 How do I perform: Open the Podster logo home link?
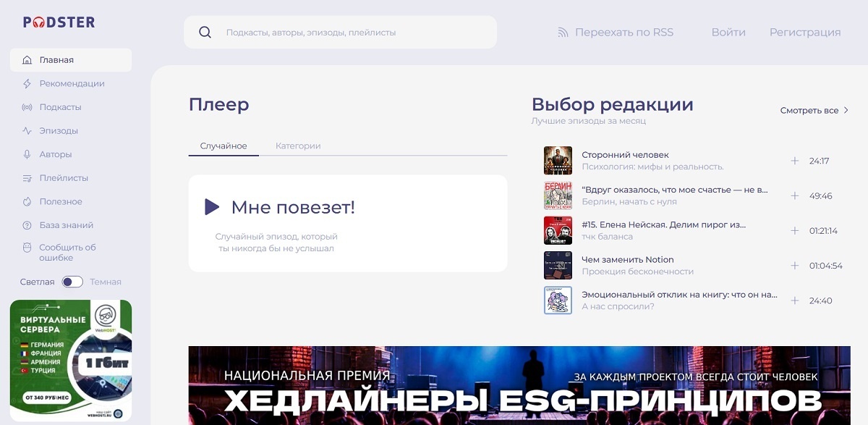(x=59, y=22)
